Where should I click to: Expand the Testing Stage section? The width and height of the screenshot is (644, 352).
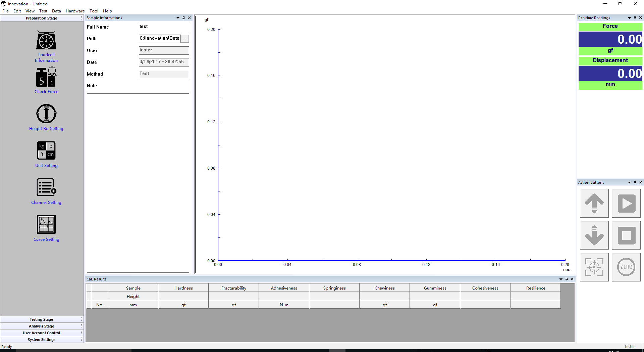coord(41,319)
